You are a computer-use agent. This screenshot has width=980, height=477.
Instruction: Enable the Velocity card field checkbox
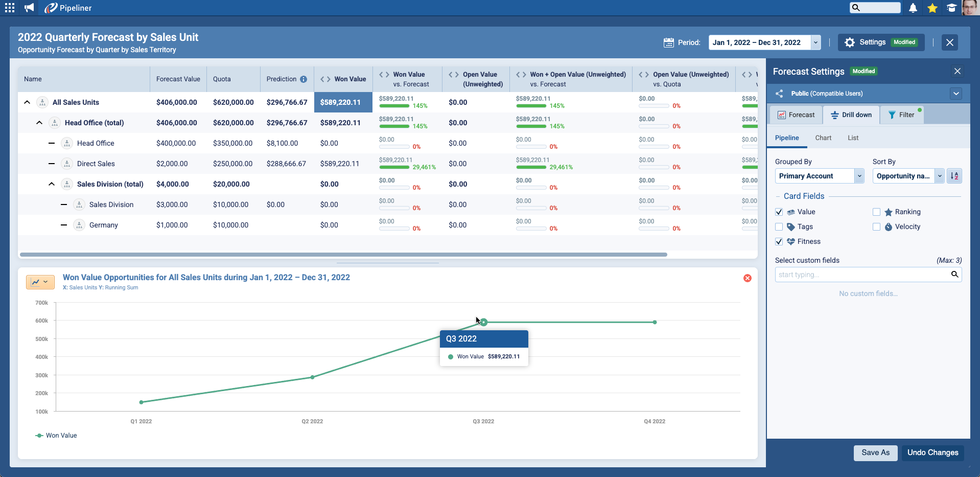click(877, 227)
